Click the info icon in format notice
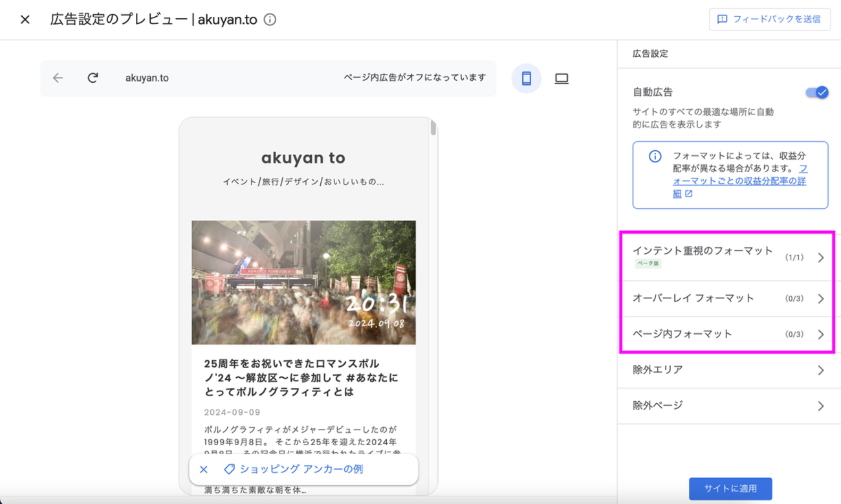This screenshot has width=841, height=504. click(x=655, y=157)
